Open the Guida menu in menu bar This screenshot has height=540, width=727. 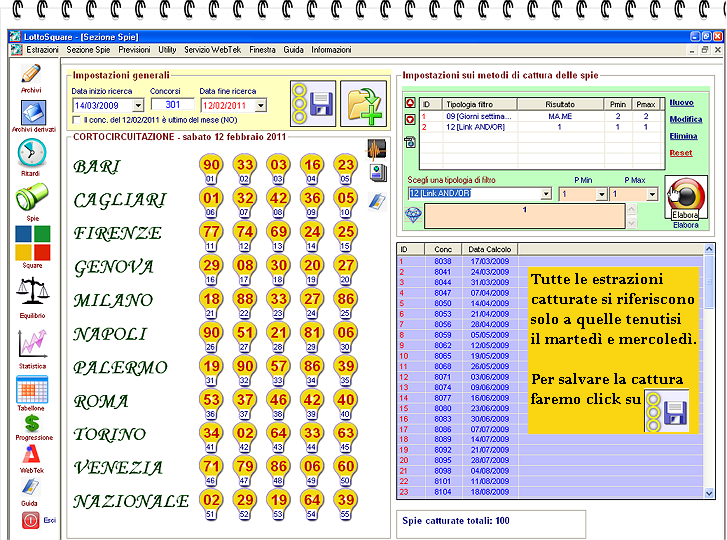point(293,50)
